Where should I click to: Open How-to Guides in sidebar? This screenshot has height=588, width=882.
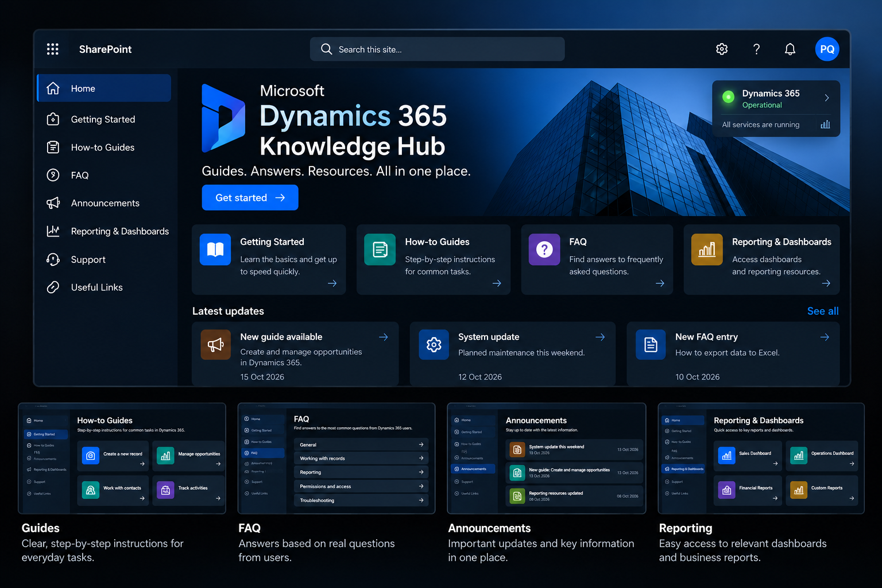(104, 148)
